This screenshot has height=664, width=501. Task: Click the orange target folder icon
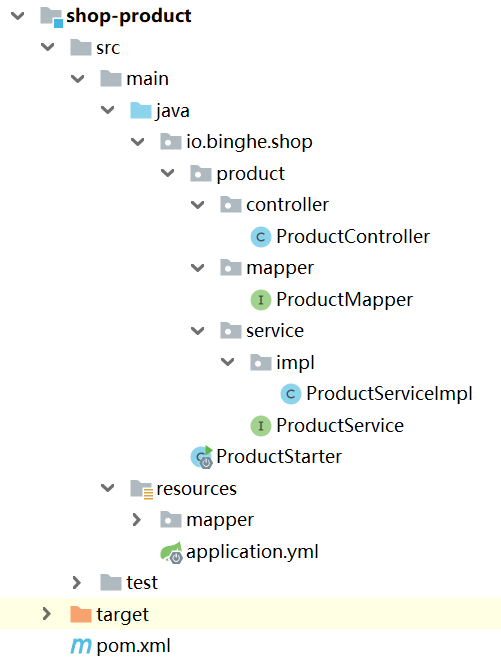click(x=81, y=614)
